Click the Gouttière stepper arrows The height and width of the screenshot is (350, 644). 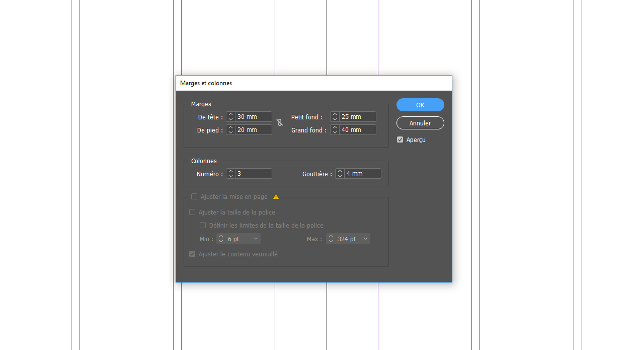[x=340, y=173]
